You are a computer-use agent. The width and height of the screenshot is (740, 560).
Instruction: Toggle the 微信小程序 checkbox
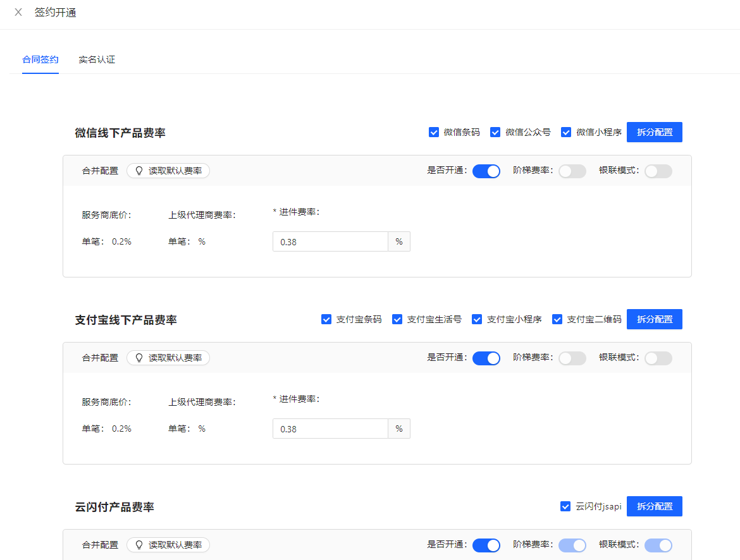(567, 132)
